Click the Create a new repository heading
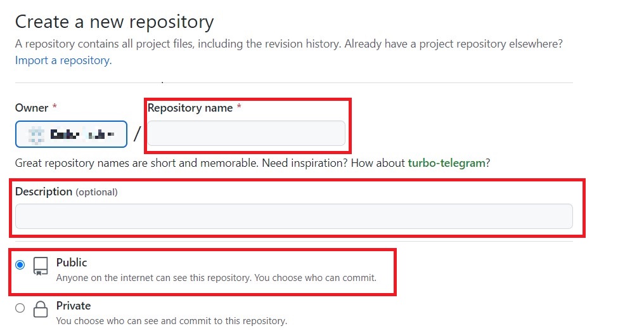 point(114,22)
